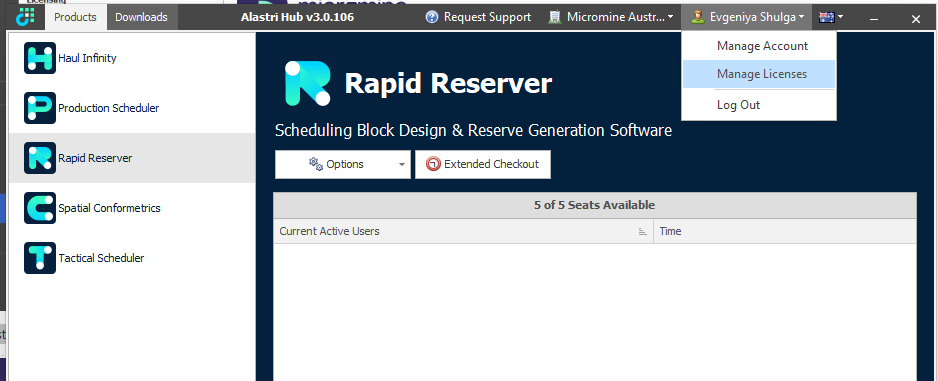Click the 5 of 5 Seats Available banner
This screenshot has width=938, height=381.
coord(595,205)
